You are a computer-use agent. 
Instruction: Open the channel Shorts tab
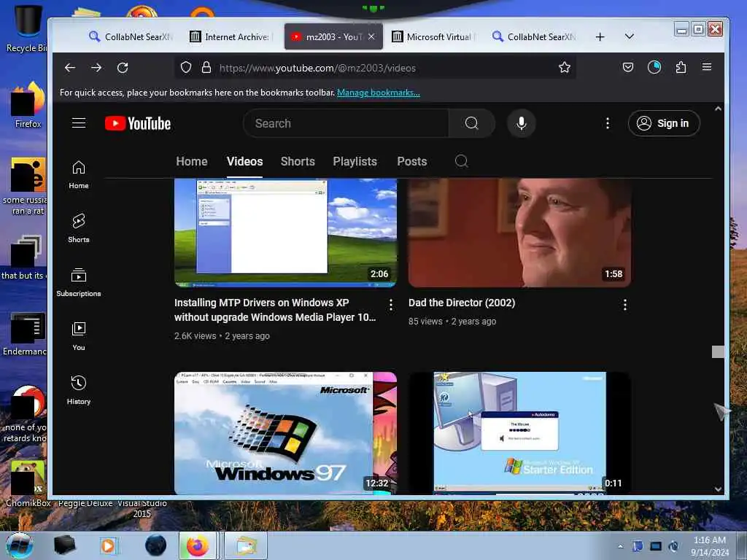298,161
